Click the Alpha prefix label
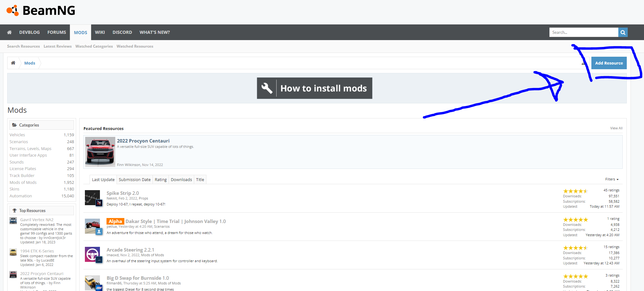The width and height of the screenshot is (644, 291). click(115, 221)
